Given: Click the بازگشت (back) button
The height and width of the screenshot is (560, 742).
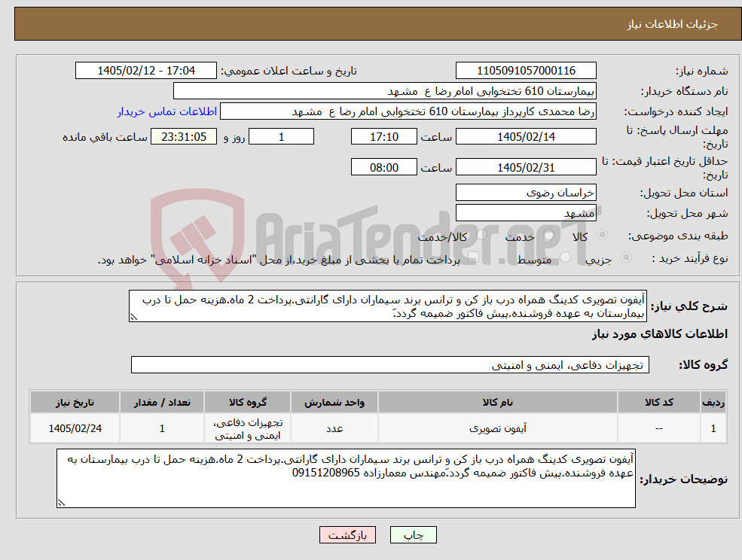Looking at the screenshot, I should [x=347, y=535].
